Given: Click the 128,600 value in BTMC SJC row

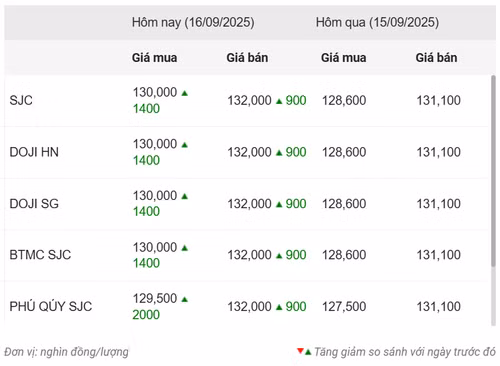Looking at the screenshot, I should [344, 255].
